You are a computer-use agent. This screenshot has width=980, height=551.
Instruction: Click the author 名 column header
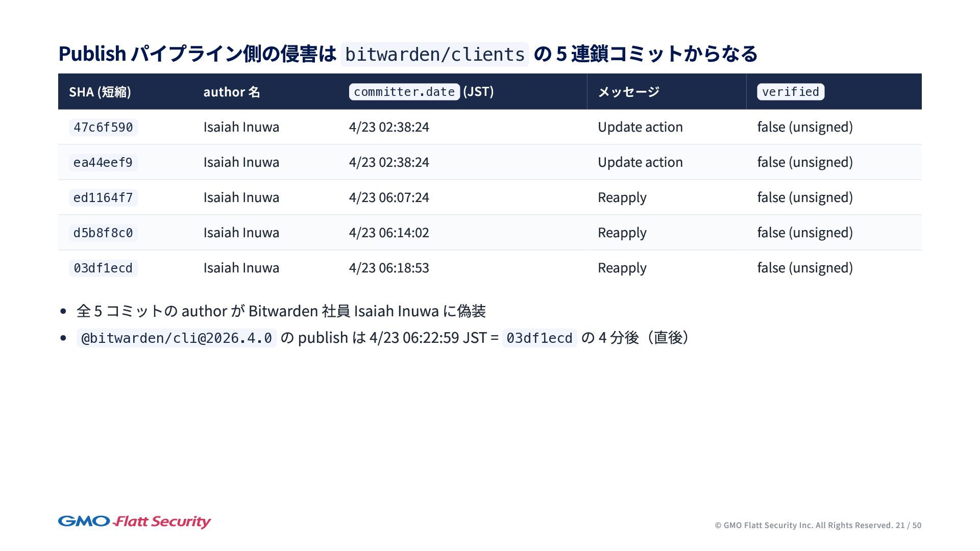point(232,92)
